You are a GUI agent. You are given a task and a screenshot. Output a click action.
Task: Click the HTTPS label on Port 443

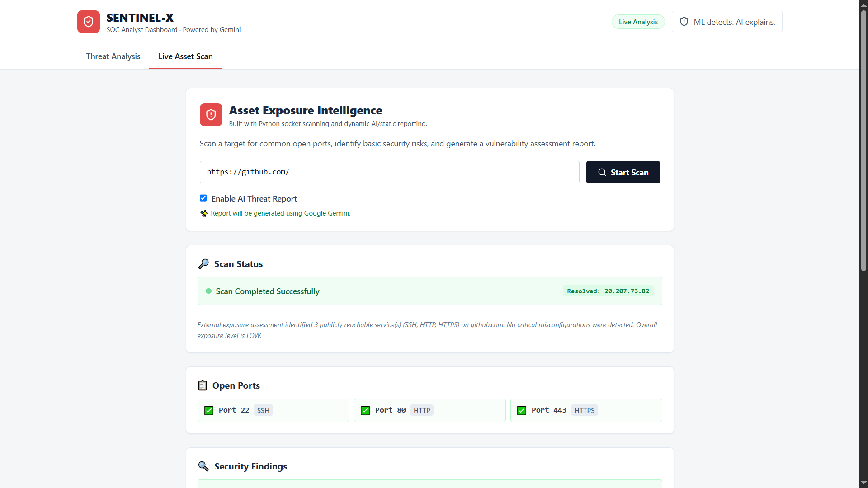coord(585,410)
